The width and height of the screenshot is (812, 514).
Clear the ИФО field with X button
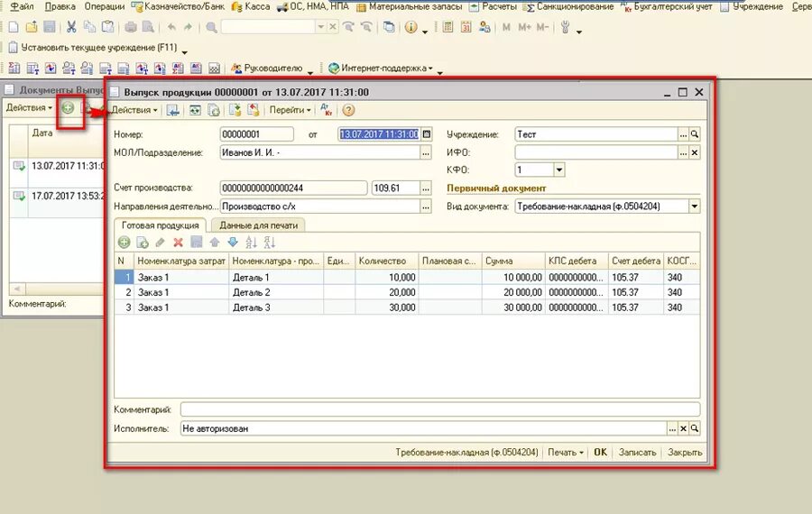695,152
